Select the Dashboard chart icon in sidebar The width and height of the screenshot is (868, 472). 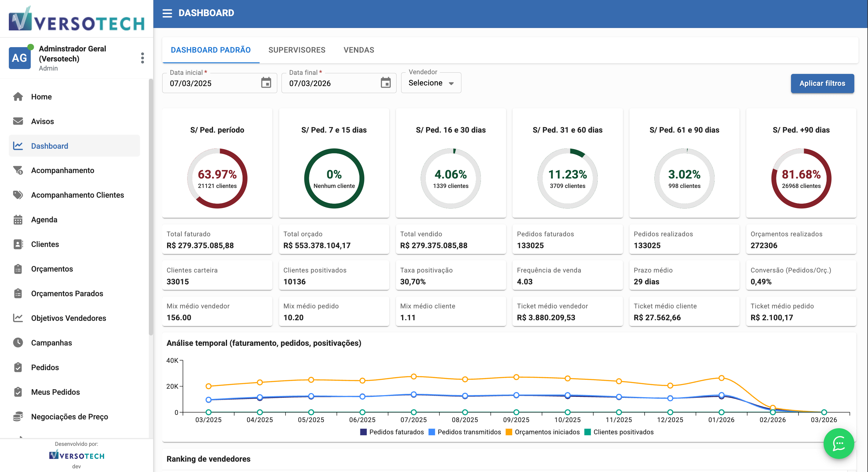(18, 146)
